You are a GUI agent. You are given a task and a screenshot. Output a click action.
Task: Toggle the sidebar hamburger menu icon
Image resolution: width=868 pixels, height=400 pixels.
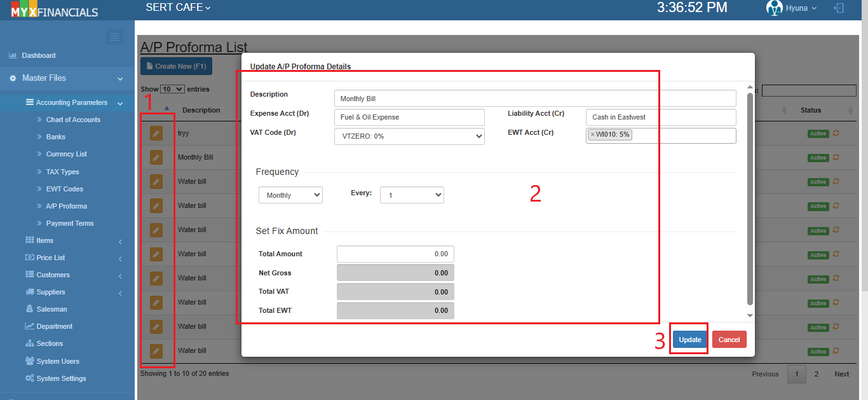pos(114,37)
